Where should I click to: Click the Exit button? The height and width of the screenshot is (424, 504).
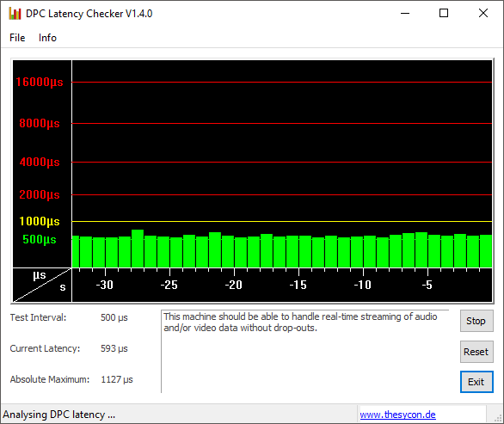[x=476, y=382]
